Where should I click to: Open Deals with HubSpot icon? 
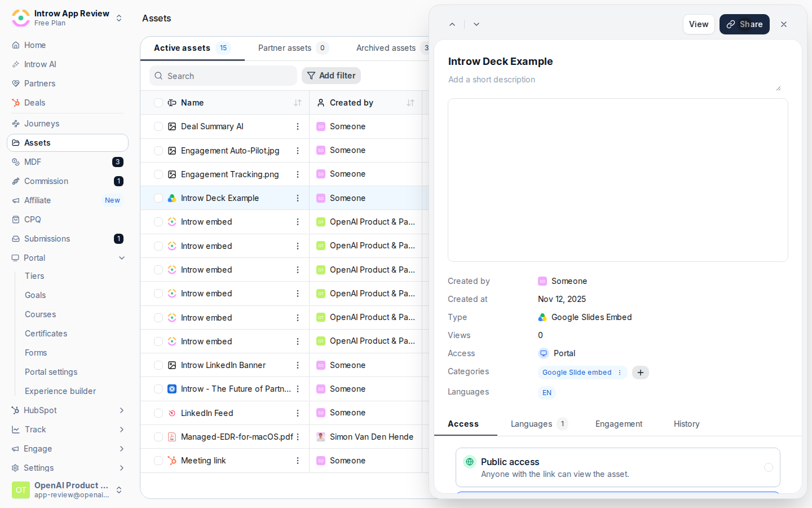coord(68,103)
